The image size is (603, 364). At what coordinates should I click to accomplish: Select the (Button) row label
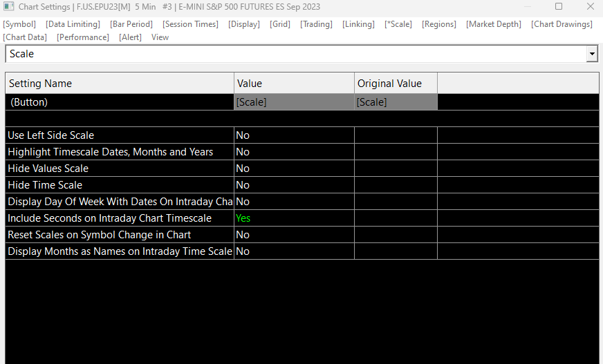[x=29, y=102]
